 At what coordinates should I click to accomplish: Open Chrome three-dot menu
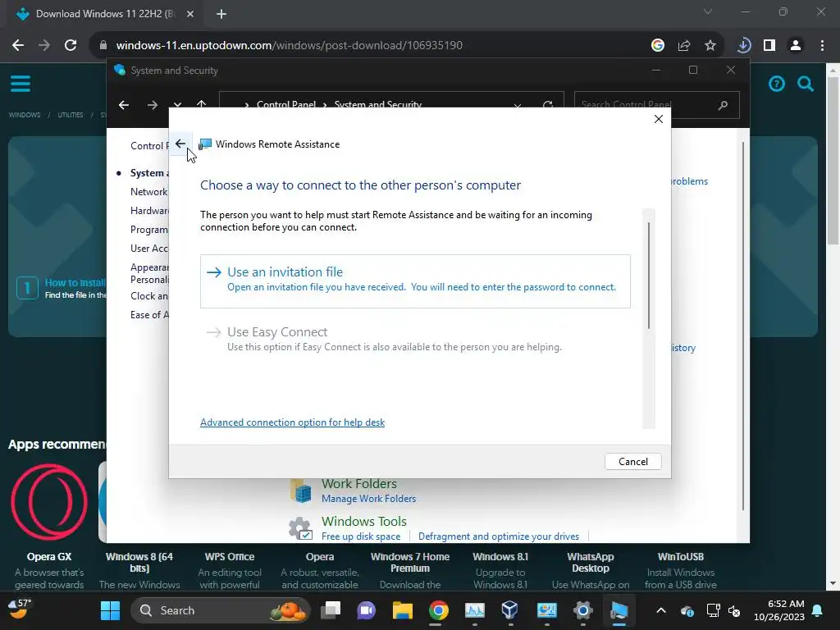point(822,45)
